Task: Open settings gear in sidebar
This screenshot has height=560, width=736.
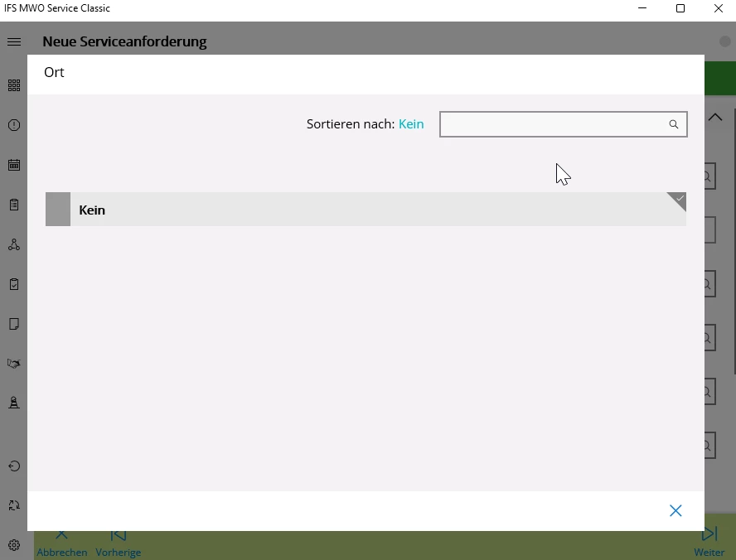Action: pyautogui.click(x=14, y=545)
